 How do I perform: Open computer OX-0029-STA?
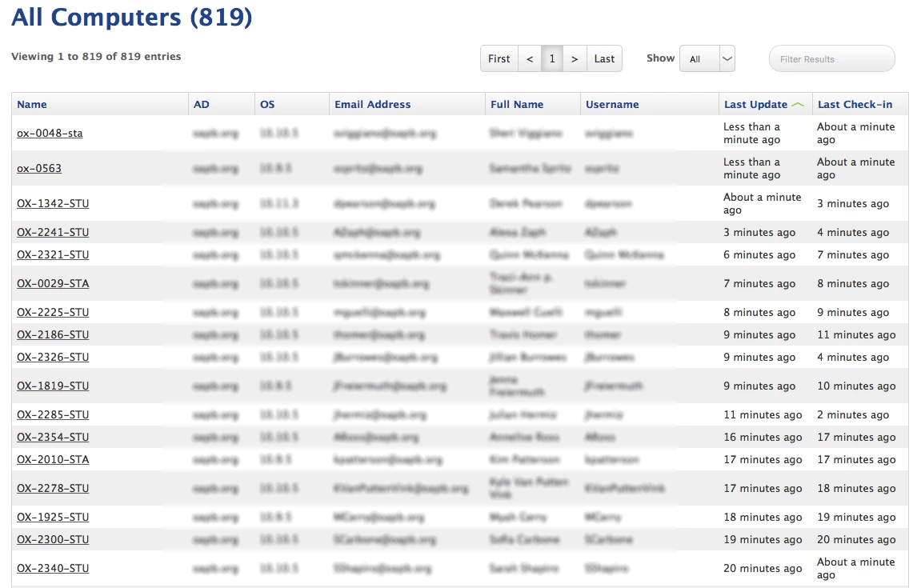[x=53, y=284]
